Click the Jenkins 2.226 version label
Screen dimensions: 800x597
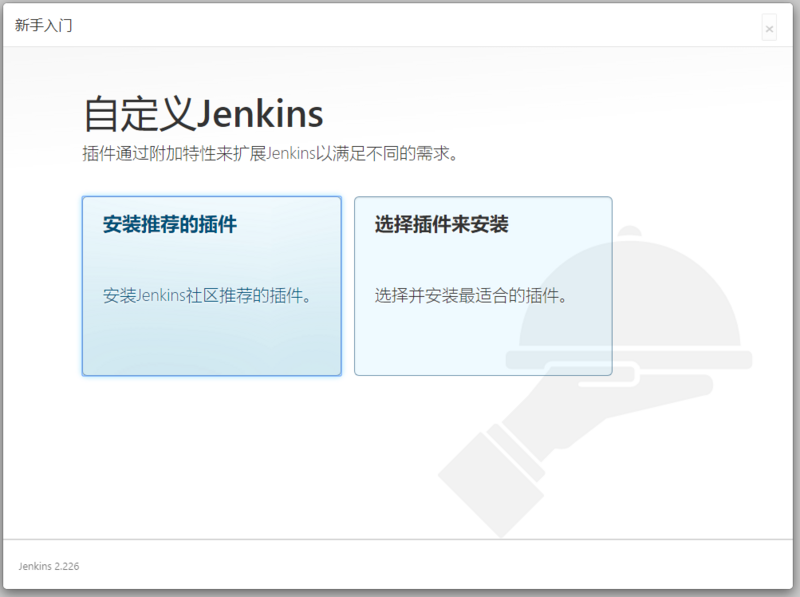(x=49, y=566)
